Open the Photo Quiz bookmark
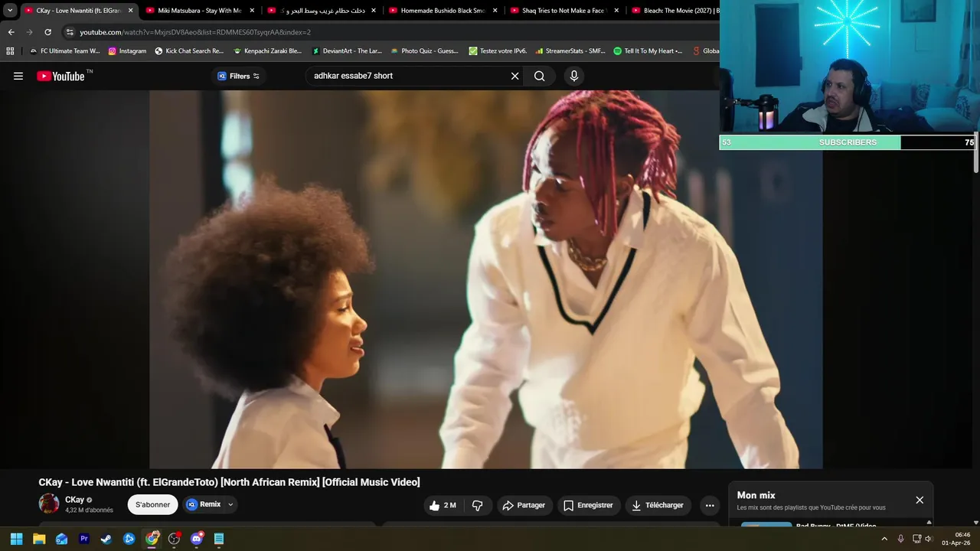 (x=424, y=51)
